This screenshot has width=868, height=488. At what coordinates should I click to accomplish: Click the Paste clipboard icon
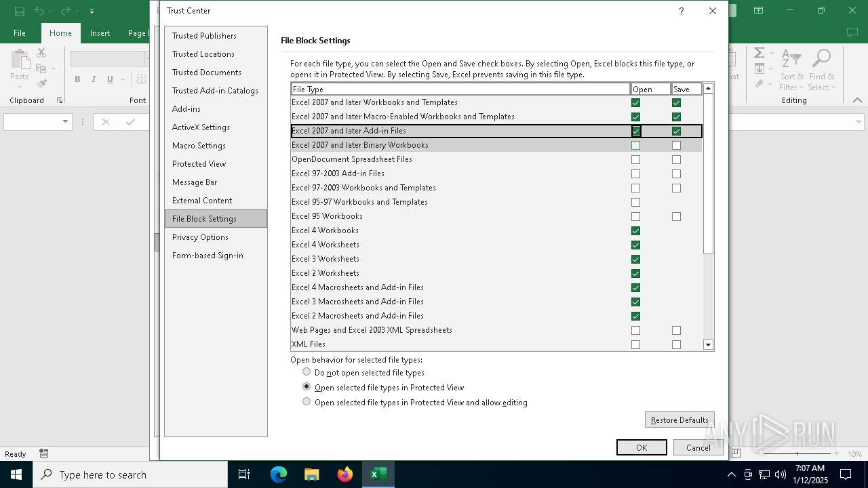point(20,60)
